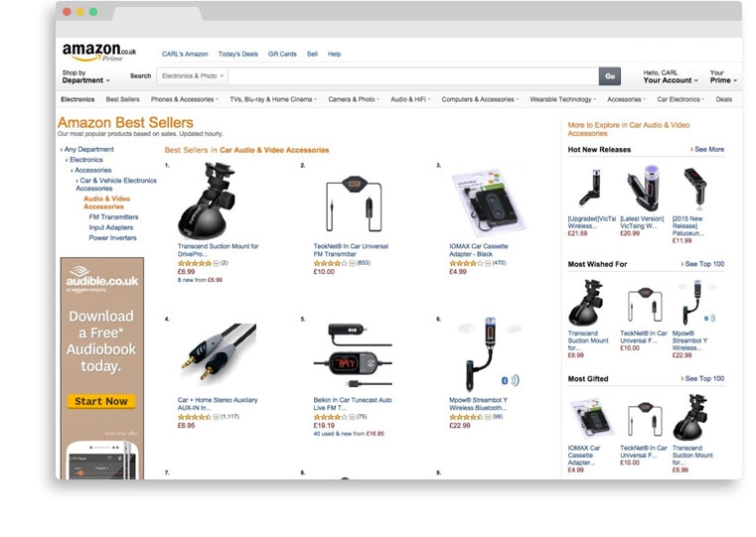Open rating dropdown beside TeckNet FM Transmitter stars

click(x=352, y=263)
